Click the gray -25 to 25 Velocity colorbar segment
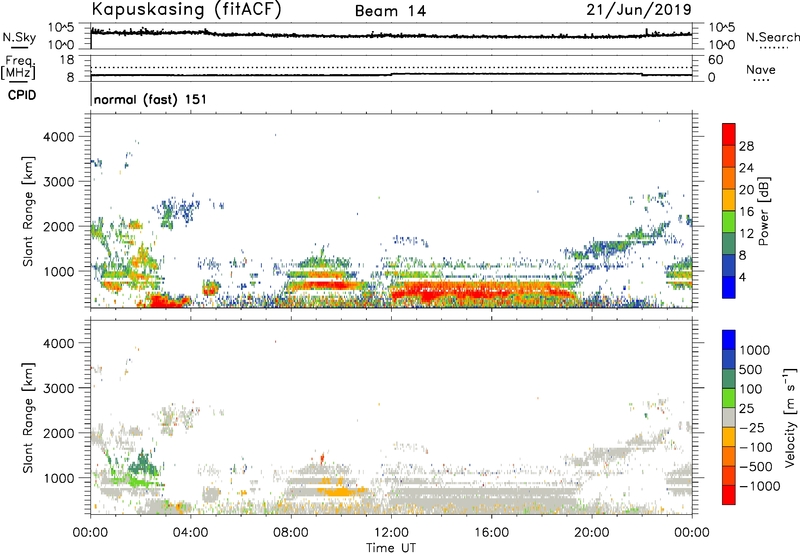The width and height of the screenshot is (800, 554). 729,417
